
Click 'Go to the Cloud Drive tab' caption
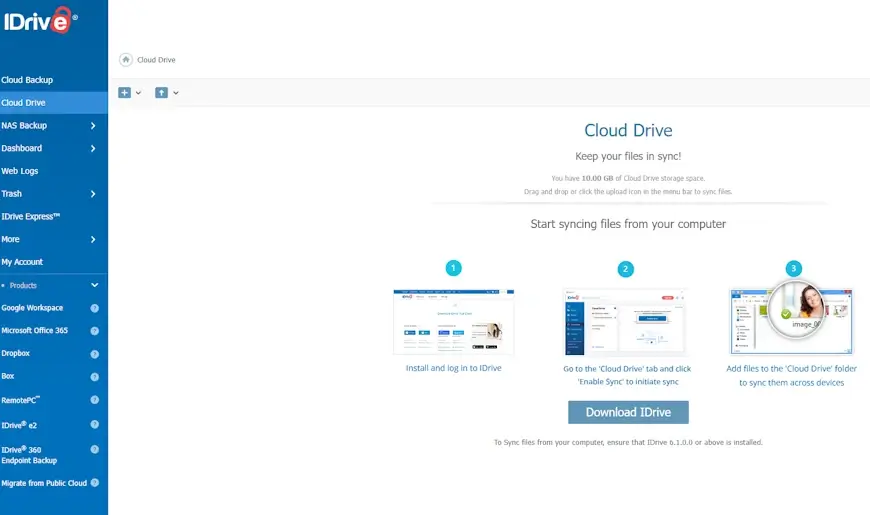pos(627,375)
